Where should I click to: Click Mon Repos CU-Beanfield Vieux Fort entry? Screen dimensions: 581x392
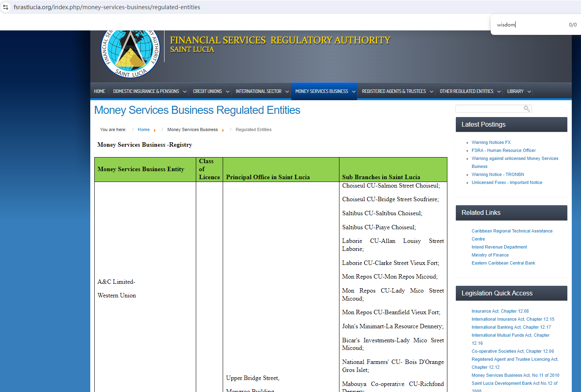[391, 312]
